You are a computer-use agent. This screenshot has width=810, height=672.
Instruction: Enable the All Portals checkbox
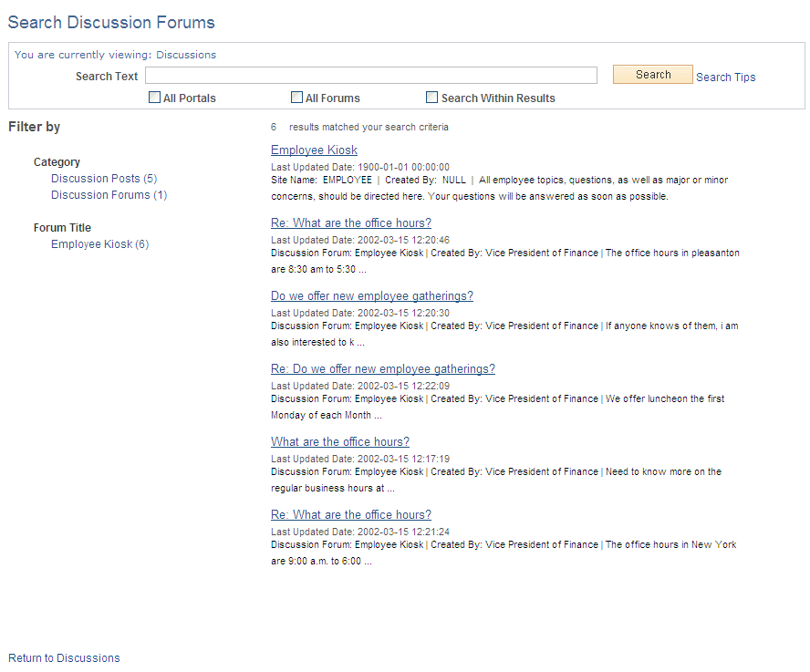point(154,97)
